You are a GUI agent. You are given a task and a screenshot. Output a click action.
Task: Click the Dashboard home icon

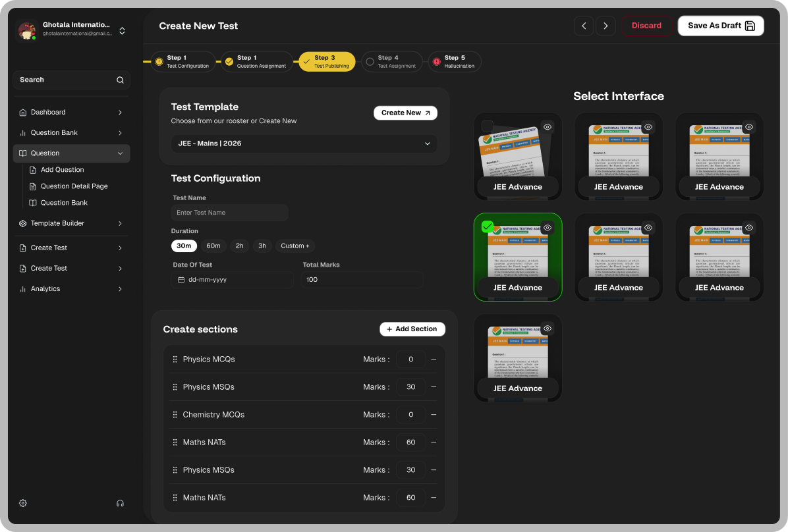click(x=22, y=113)
